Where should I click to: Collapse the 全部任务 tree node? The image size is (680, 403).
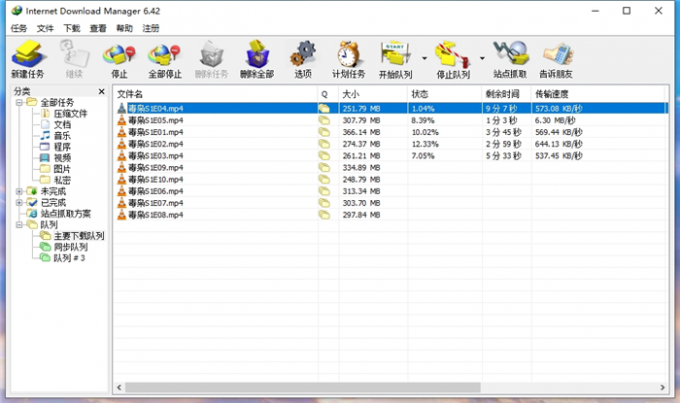pos(19,103)
